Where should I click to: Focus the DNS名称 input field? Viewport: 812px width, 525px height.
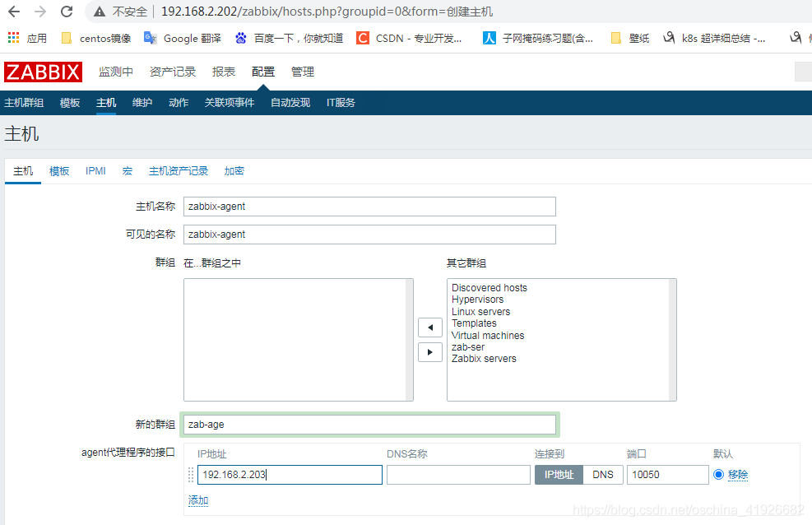(458, 475)
